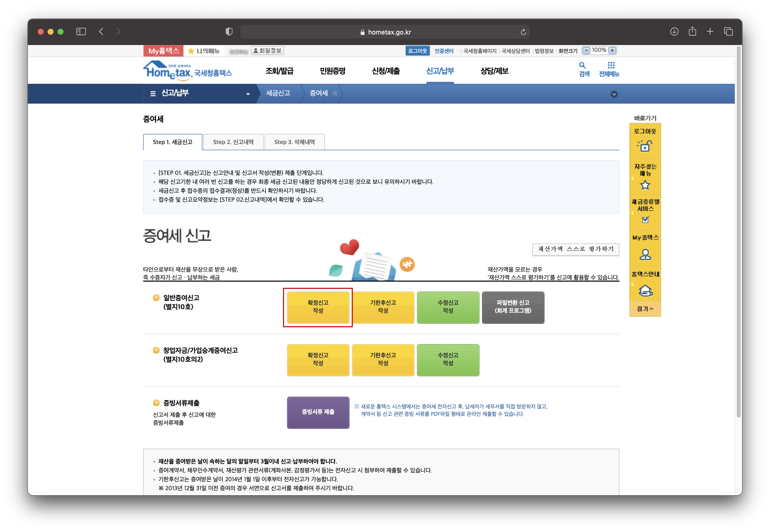Image resolution: width=770 pixels, height=532 pixels.
Task: Click the magnifier search icon labeled 검색
Action: 582,65
